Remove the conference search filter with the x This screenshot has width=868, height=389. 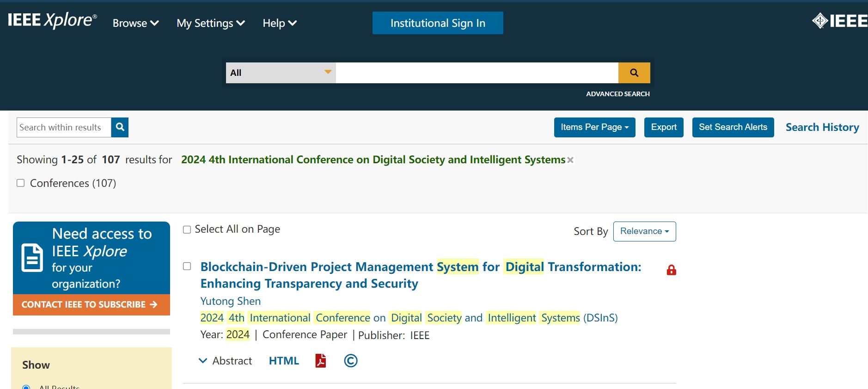[570, 160]
